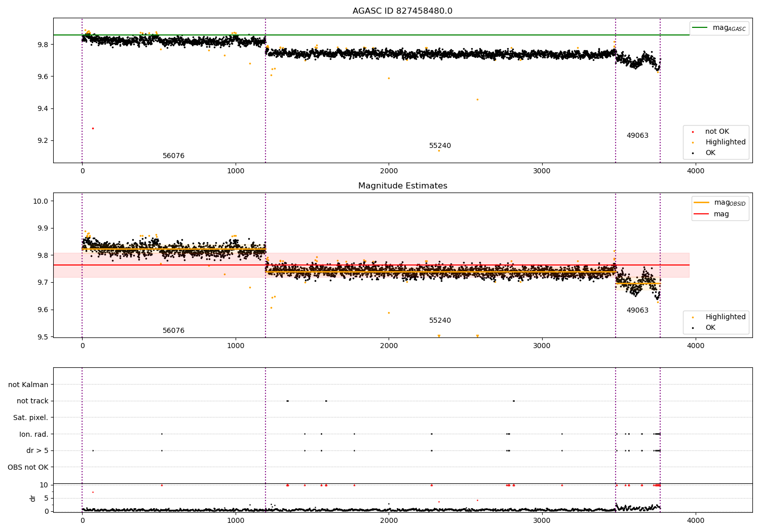
Task: Click the 1000 x-tick under the top plot
Action: (236, 171)
